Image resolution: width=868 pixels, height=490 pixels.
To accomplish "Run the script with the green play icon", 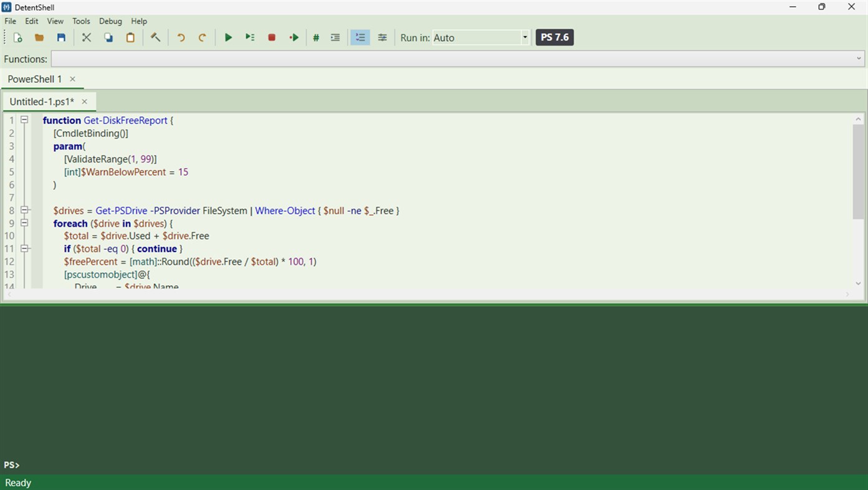I will point(228,37).
